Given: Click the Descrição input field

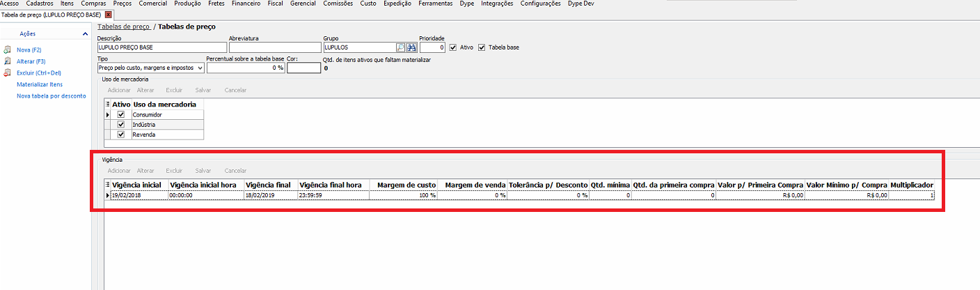Looking at the screenshot, I should [161, 47].
